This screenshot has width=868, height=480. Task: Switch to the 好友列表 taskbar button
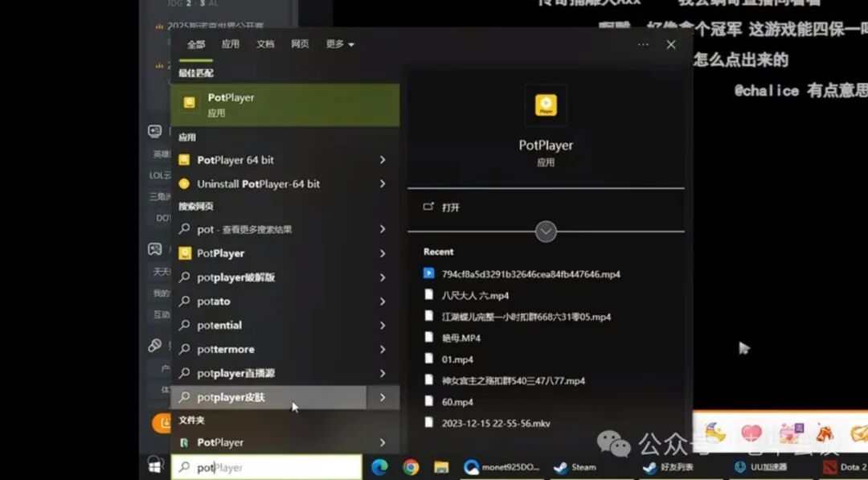tap(668, 467)
